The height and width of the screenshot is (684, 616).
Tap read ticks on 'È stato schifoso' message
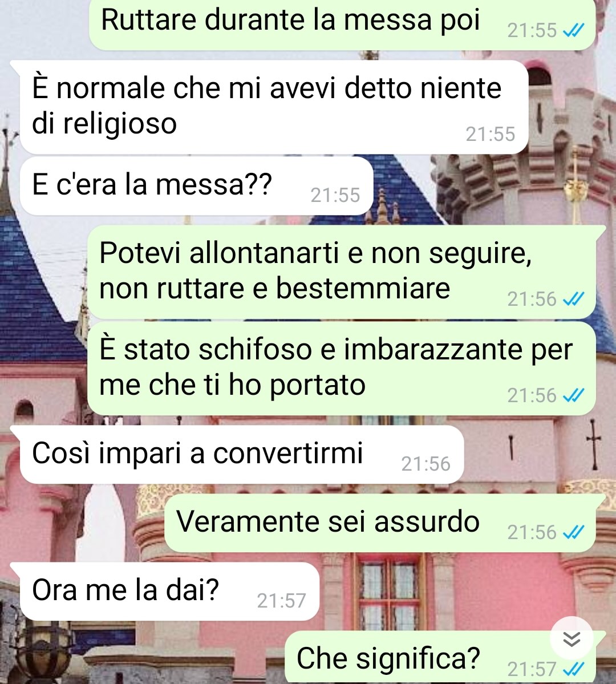click(573, 396)
